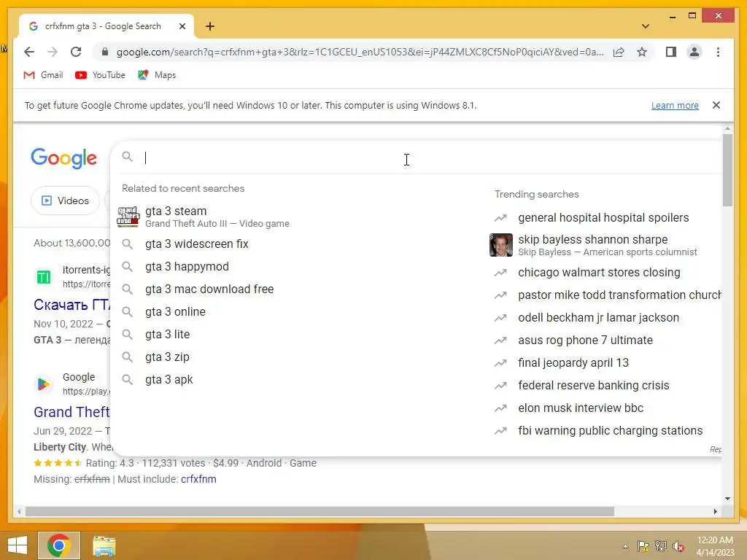Click the Google Play result favicon

tap(43, 384)
